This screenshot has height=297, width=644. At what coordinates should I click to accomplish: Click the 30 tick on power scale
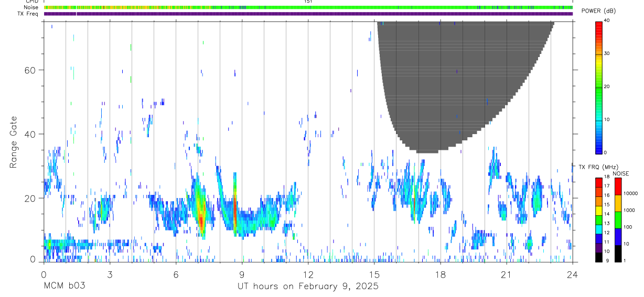[607, 54]
